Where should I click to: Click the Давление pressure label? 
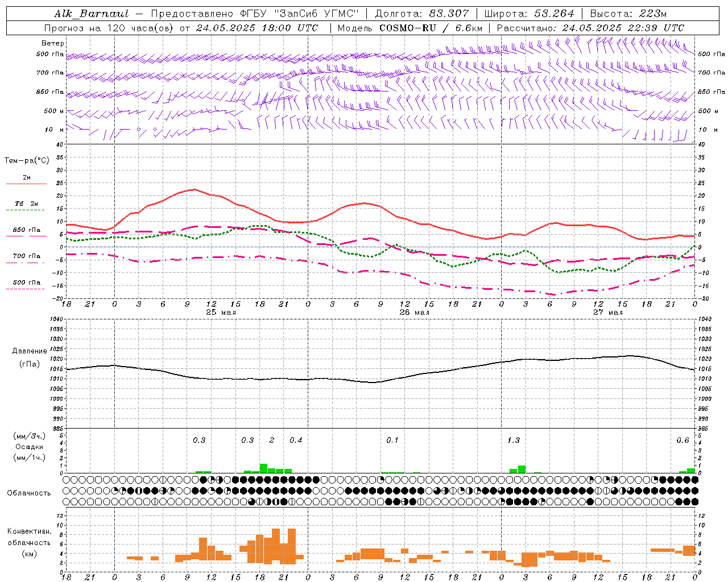point(30,351)
